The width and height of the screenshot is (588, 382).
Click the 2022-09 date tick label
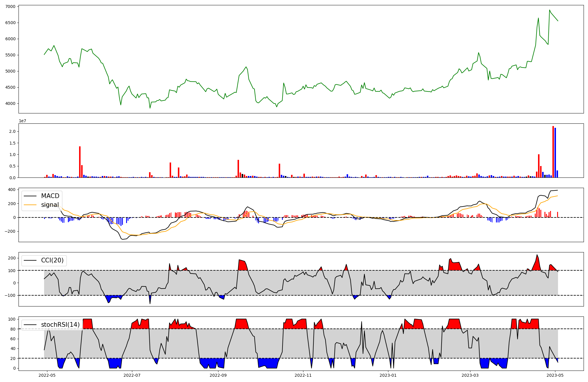tap(218, 375)
